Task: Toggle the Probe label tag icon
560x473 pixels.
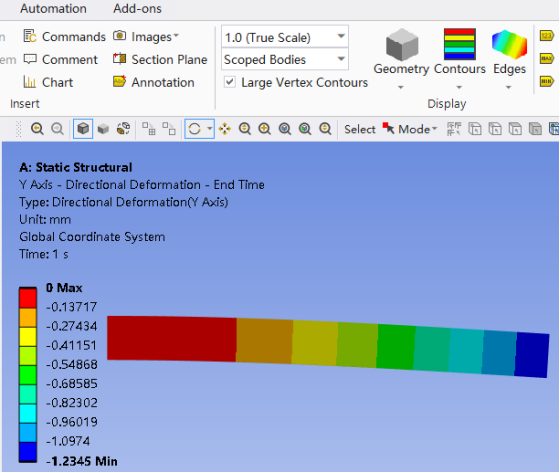Action: [547, 36]
